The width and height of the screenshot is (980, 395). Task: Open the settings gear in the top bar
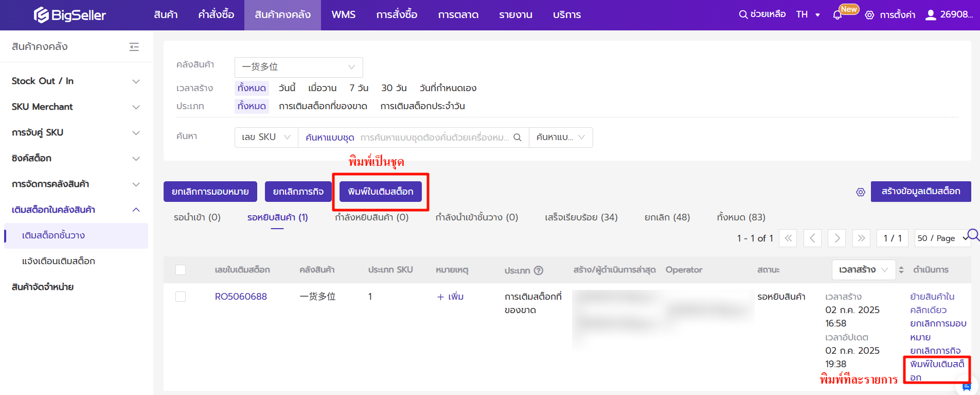[869, 15]
